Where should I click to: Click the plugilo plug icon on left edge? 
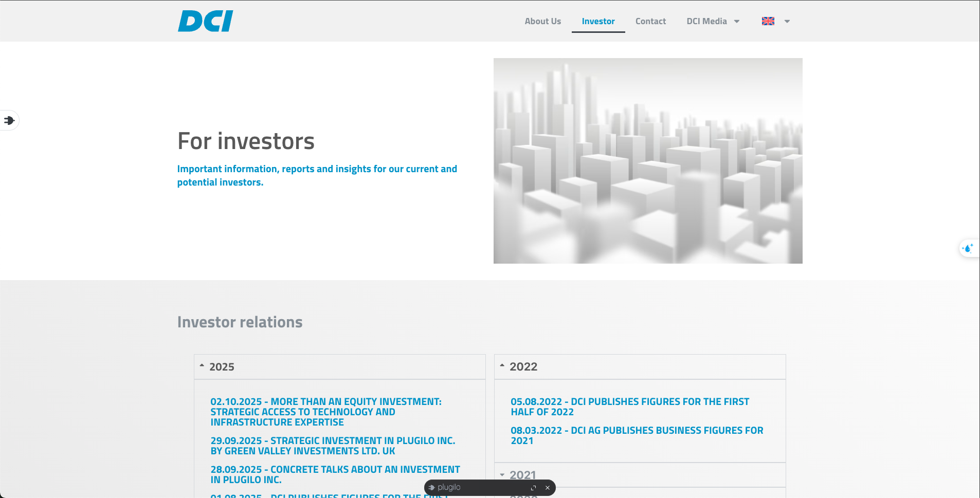pos(9,120)
